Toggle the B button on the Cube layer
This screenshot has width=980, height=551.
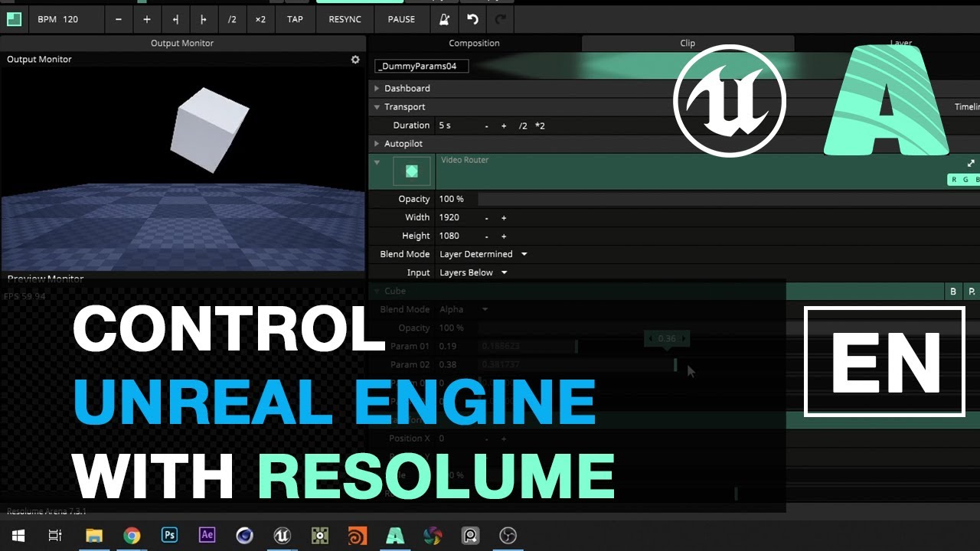953,291
